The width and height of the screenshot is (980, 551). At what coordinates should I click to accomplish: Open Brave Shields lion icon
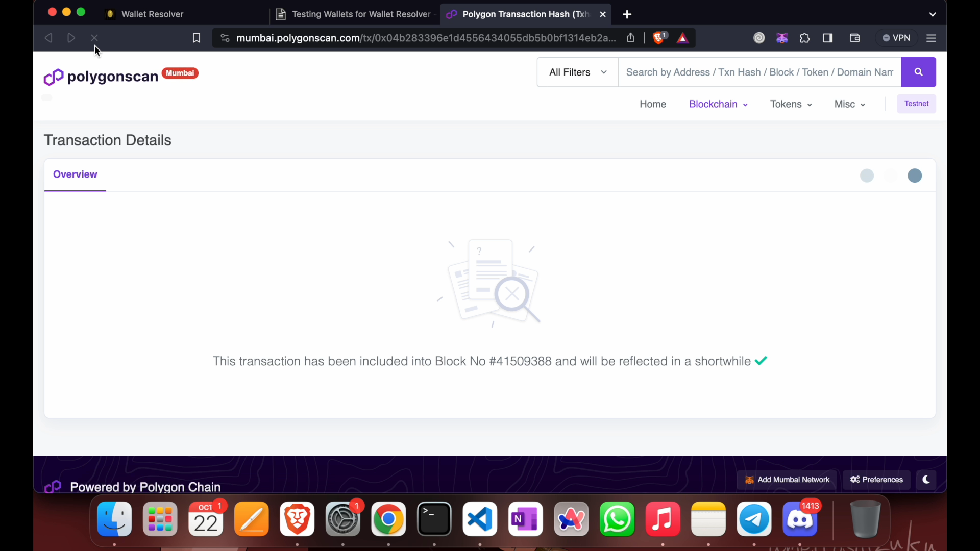[x=659, y=37]
